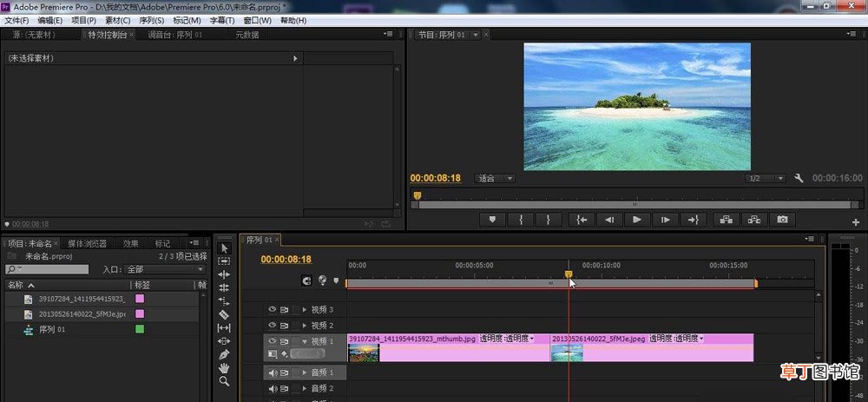Play the sequence in Program monitor

pos(637,220)
